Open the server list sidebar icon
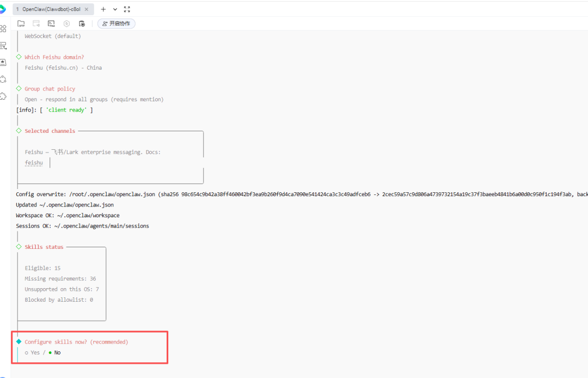 [x=3, y=46]
